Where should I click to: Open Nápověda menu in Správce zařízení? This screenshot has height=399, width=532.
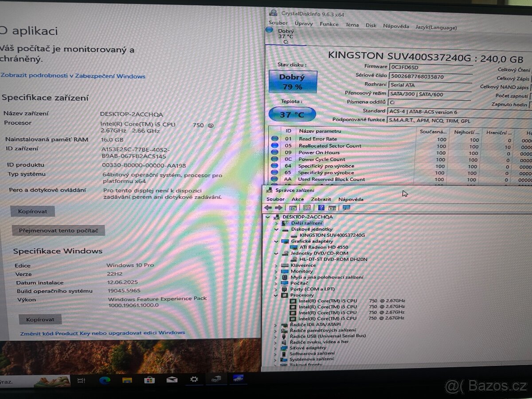(351, 199)
